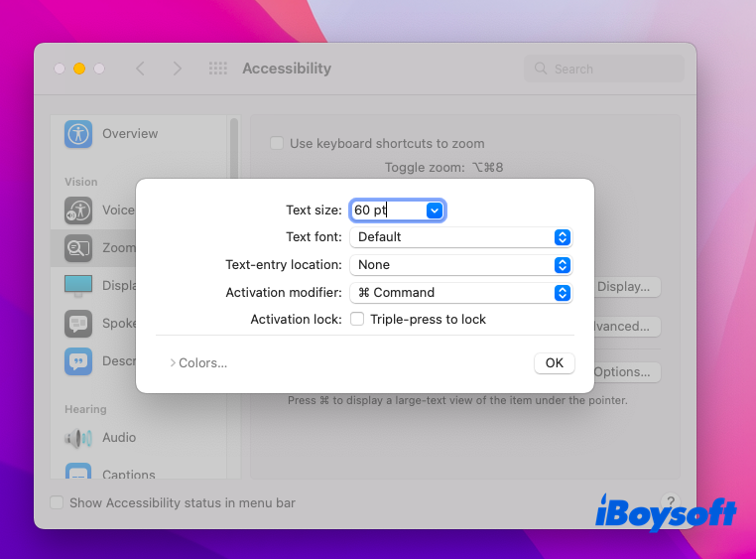Toggle Use keyboard shortcuts to zoom

278,144
